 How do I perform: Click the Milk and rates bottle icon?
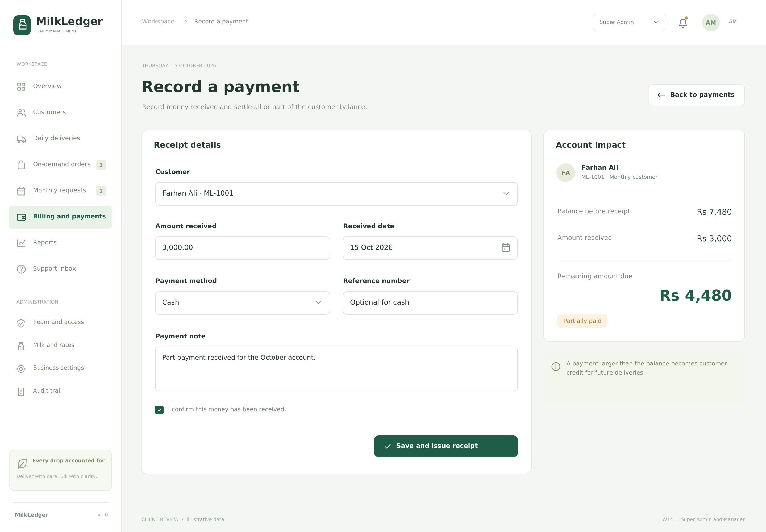[x=21, y=346]
